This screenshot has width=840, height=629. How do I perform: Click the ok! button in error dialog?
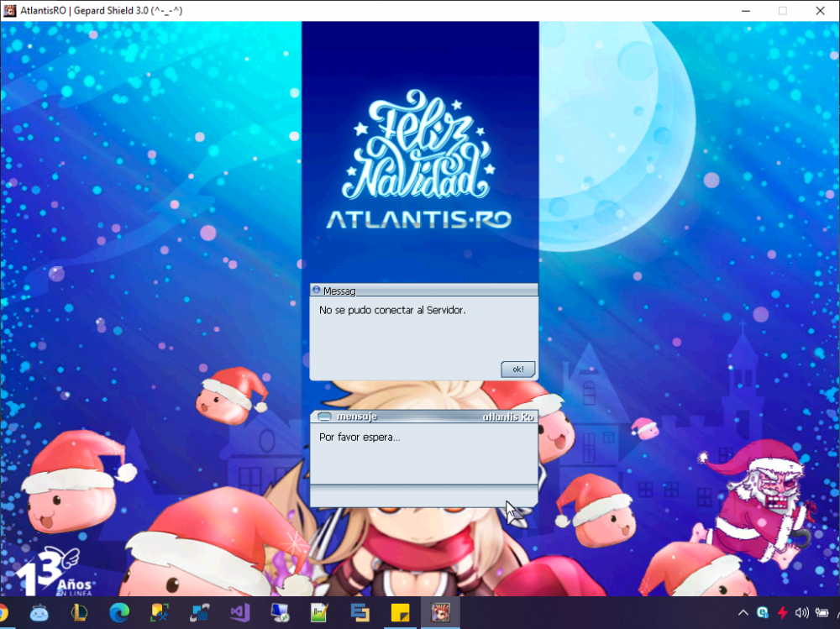coord(517,370)
